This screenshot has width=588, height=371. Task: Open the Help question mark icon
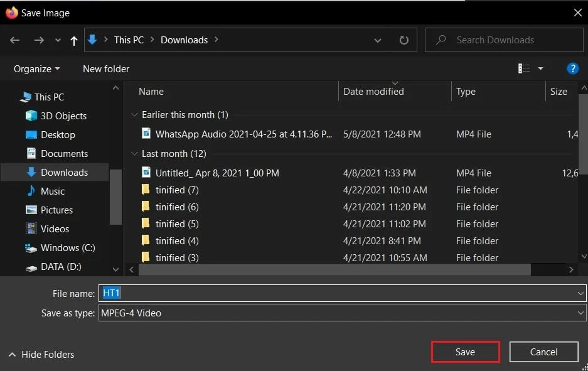click(x=572, y=68)
